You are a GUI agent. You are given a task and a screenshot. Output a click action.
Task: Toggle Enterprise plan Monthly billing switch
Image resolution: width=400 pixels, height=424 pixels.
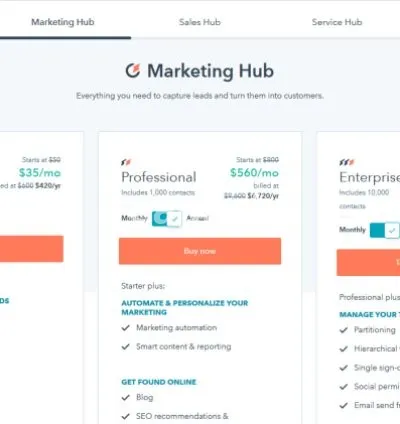pos(385,230)
